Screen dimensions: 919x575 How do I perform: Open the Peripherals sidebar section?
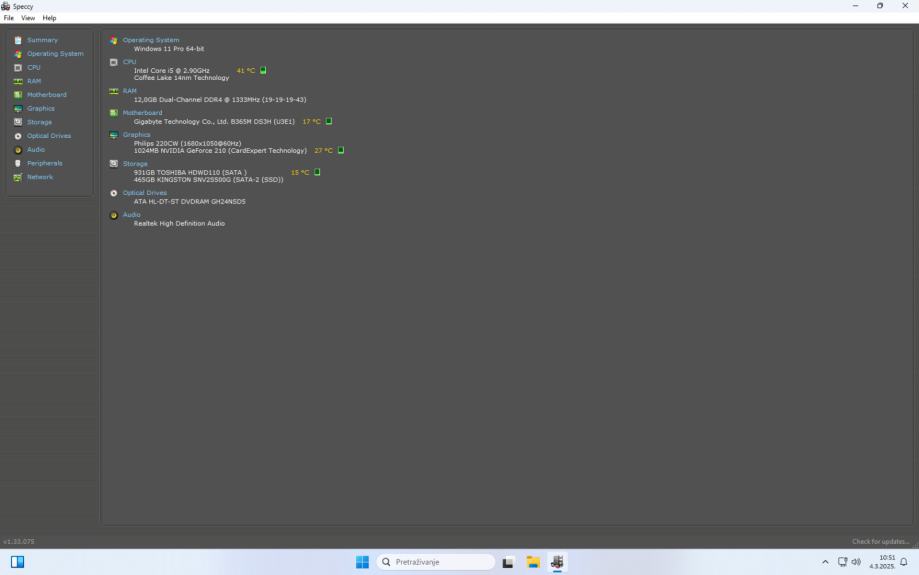pyautogui.click(x=45, y=163)
